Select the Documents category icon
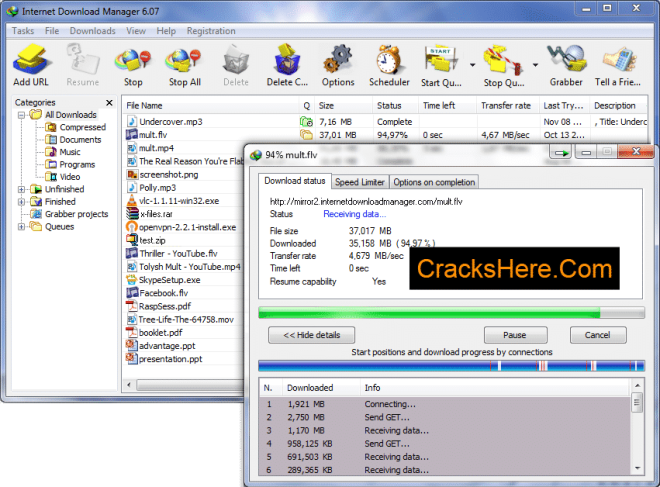 coord(51,139)
